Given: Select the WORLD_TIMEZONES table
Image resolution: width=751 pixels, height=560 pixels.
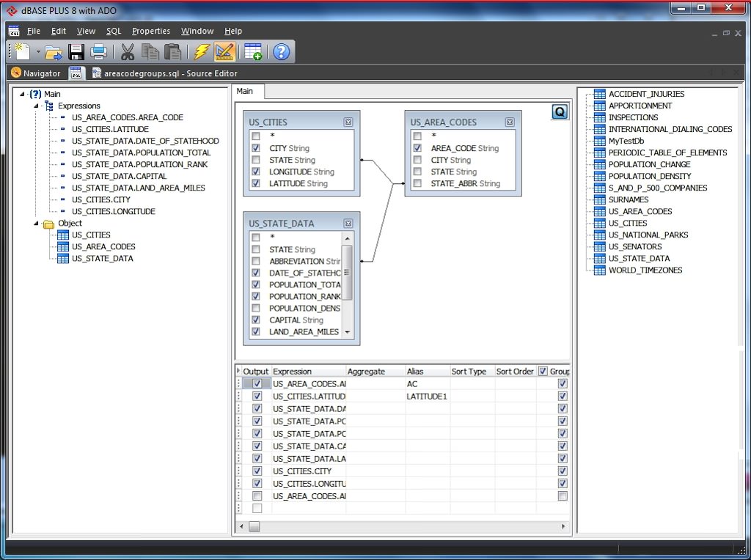Looking at the screenshot, I should pos(645,270).
